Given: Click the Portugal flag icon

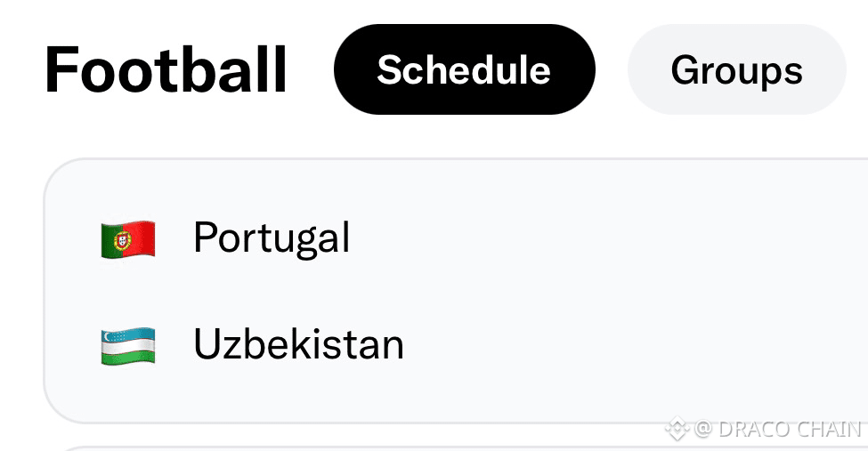Looking at the screenshot, I should [128, 238].
